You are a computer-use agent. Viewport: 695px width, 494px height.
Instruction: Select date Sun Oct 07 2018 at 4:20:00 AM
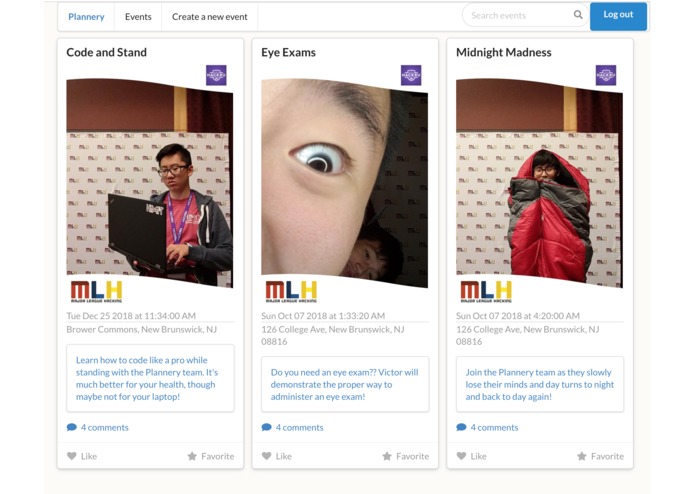[518, 316]
